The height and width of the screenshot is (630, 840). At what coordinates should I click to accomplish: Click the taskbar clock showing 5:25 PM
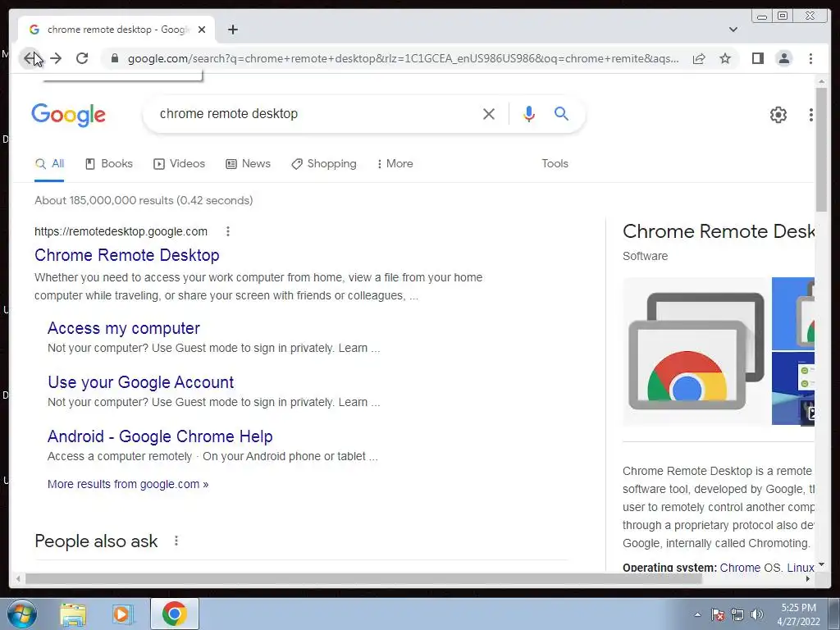click(x=798, y=614)
